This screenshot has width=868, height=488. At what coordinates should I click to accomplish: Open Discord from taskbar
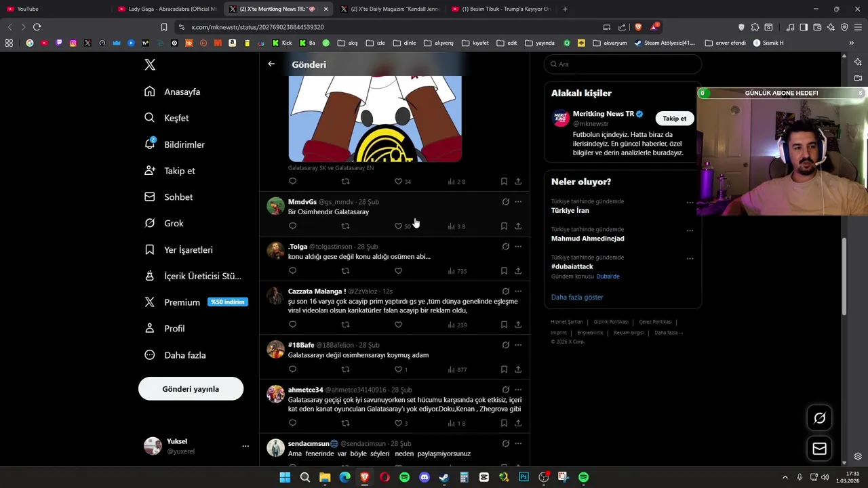point(425,477)
